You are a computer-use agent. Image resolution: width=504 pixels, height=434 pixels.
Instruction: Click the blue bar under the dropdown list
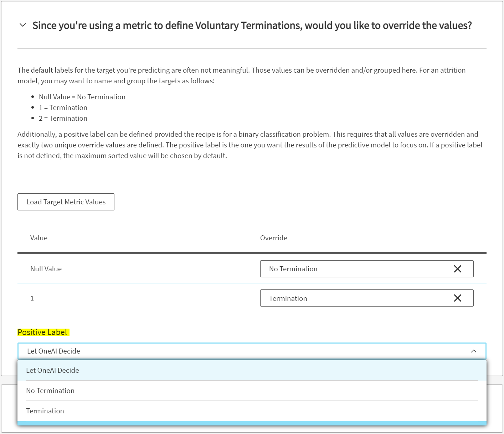(x=252, y=423)
